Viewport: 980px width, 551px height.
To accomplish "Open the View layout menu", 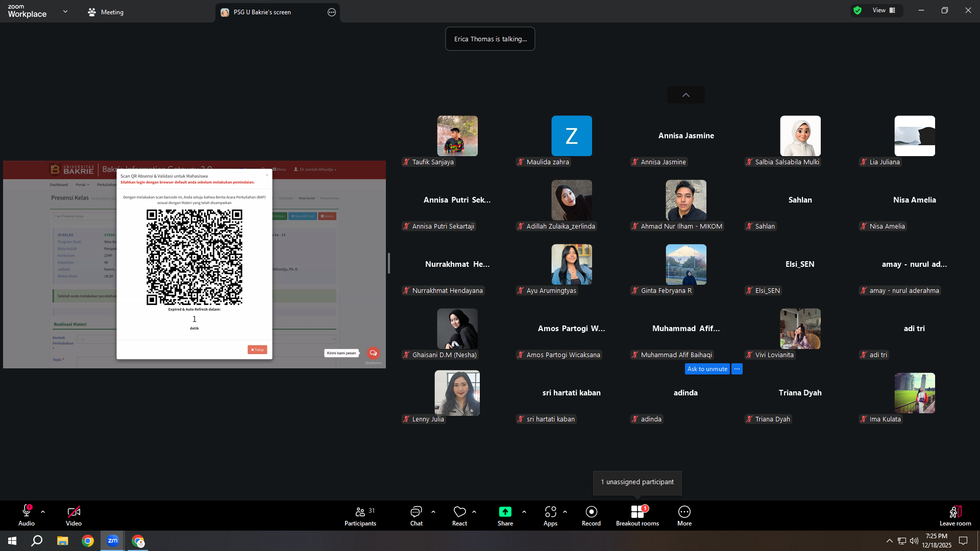I will coord(884,10).
